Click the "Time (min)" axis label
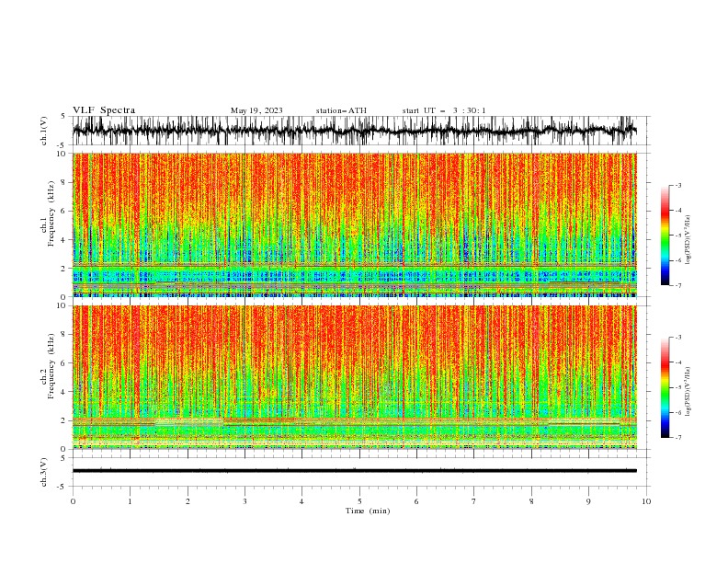Viewport: 728px width, 563px height. pyautogui.click(x=368, y=511)
